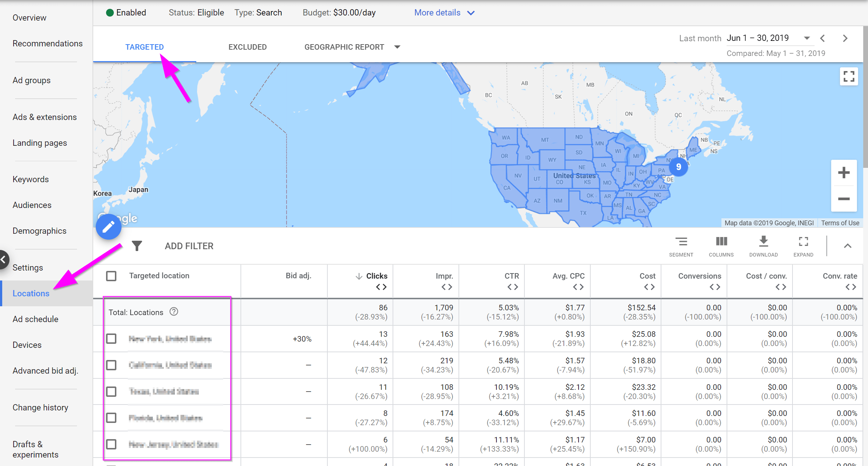The height and width of the screenshot is (466, 868).
Task: Click the Locations menu item in sidebar
Action: [31, 294]
